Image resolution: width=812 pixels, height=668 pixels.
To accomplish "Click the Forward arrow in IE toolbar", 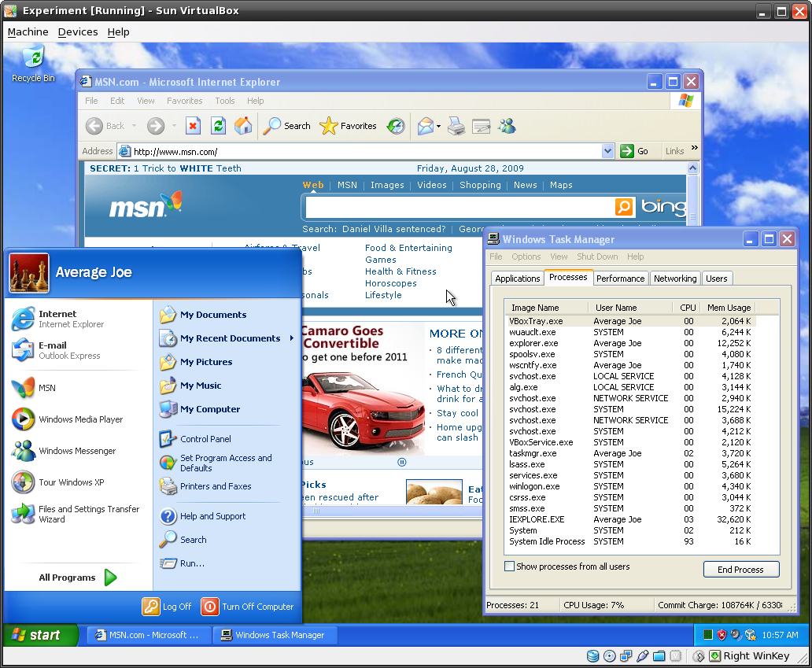I will click(x=155, y=126).
